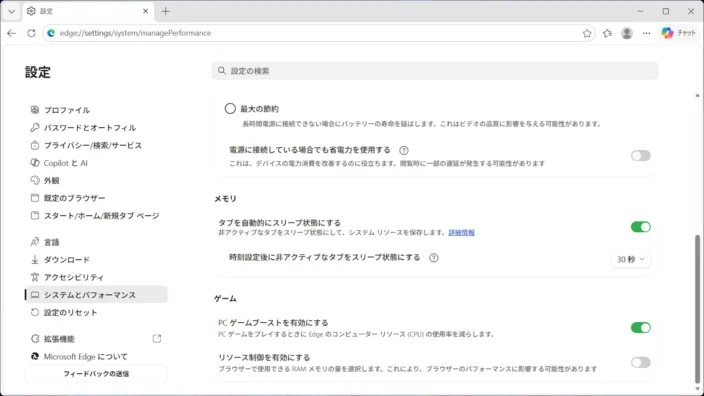Viewport: 704px width, 396px height.
Task: Close the 設定 tab
Action: [x=145, y=11]
